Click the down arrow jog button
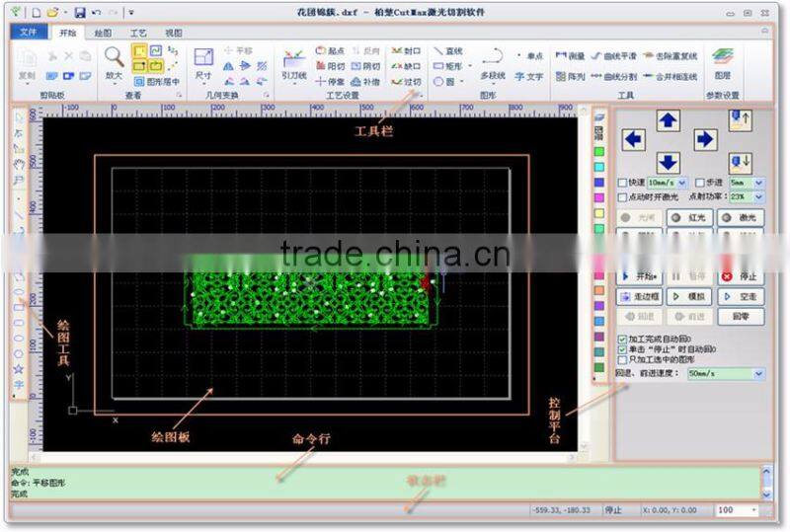Image resolution: width=790 pixels, height=532 pixels. [x=669, y=162]
